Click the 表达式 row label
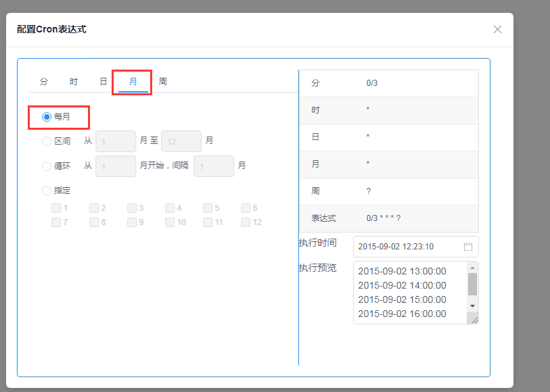 323,218
